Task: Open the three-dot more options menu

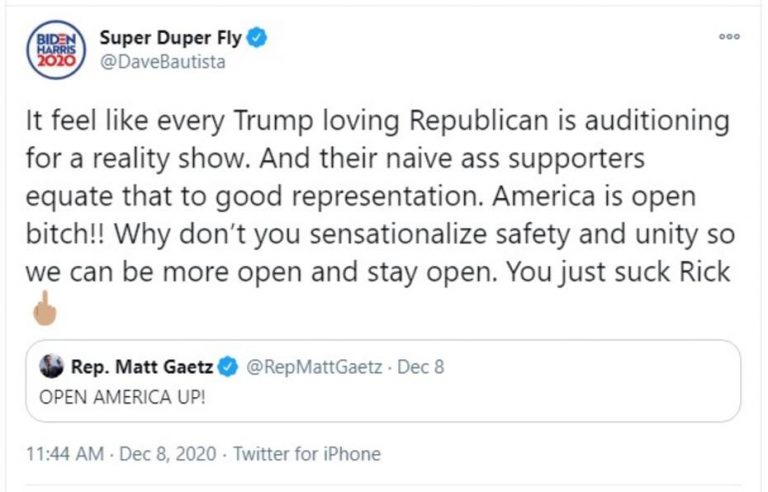Action: pos(730,36)
